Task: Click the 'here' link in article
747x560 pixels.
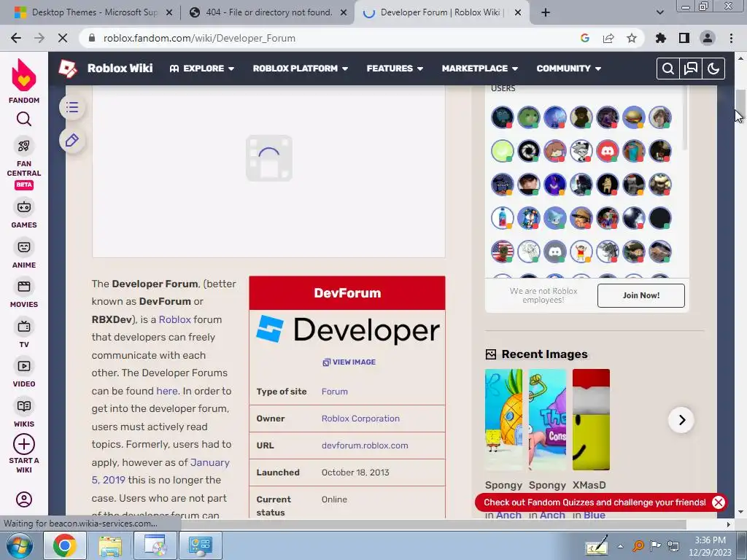Action: [x=167, y=391]
